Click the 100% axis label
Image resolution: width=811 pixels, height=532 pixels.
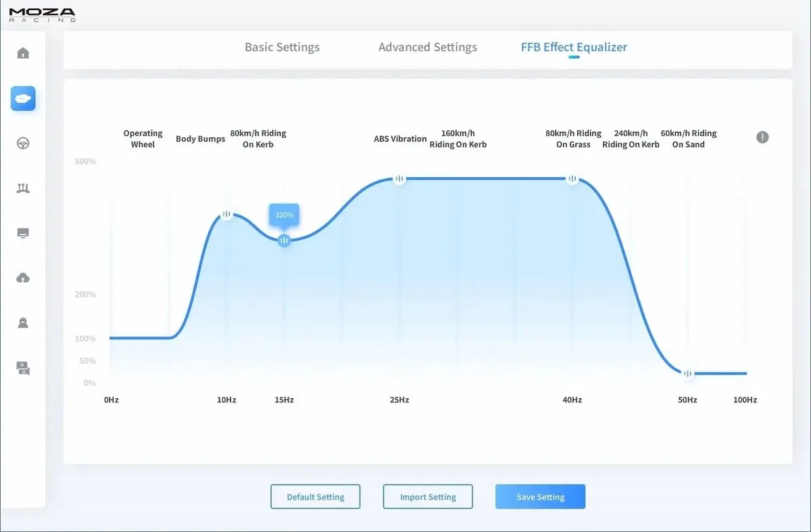(x=86, y=339)
